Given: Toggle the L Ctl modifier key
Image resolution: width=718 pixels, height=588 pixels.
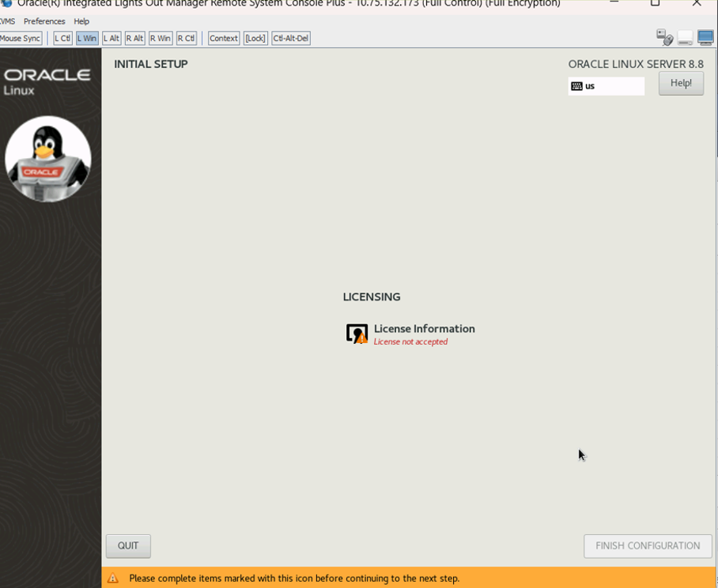Looking at the screenshot, I should click(62, 38).
